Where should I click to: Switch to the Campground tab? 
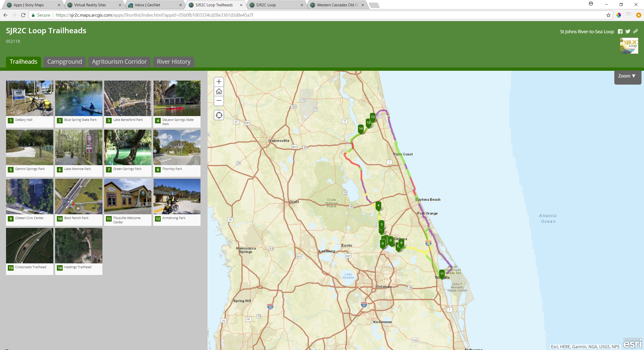[x=64, y=62]
